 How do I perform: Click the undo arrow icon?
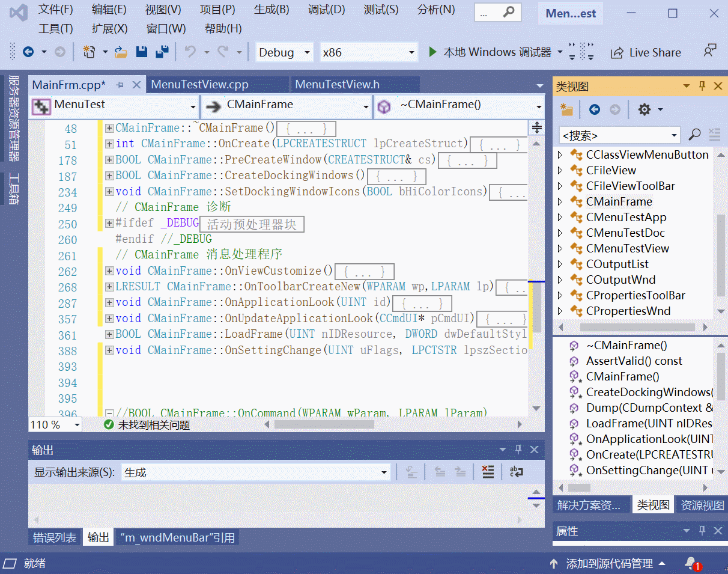click(190, 52)
